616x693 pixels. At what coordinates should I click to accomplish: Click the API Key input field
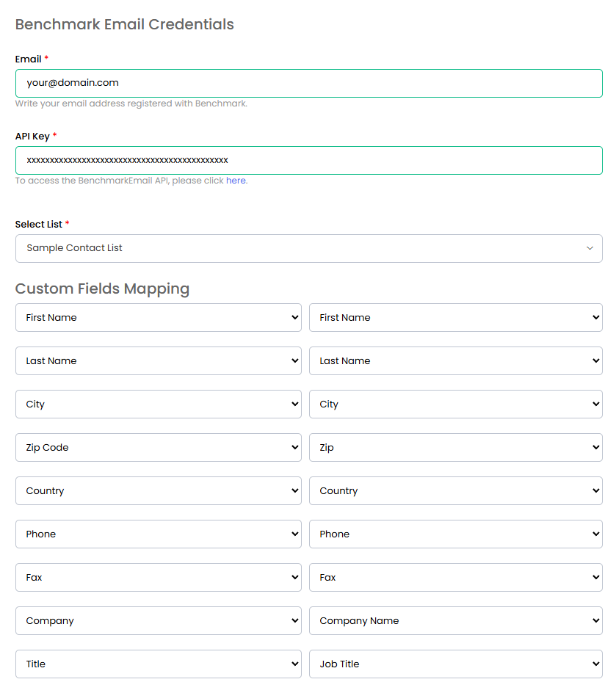click(x=309, y=160)
